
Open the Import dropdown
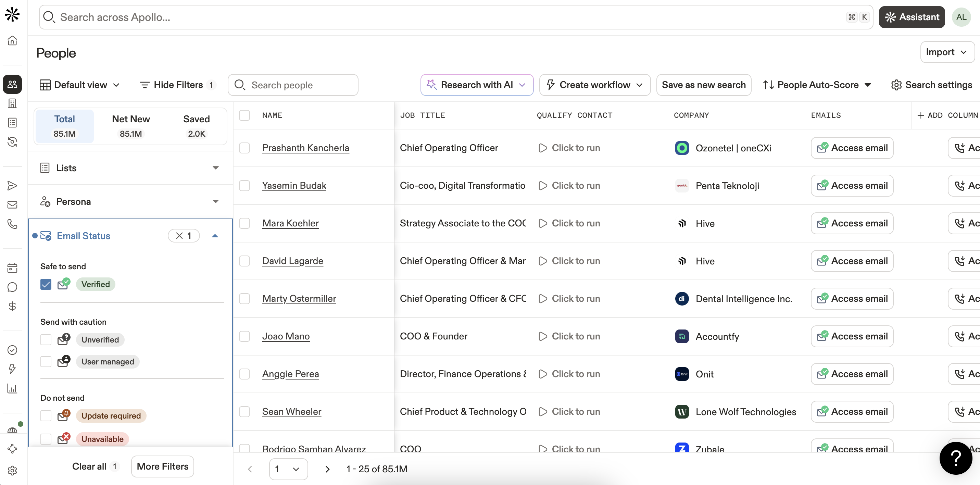pyautogui.click(x=946, y=52)
